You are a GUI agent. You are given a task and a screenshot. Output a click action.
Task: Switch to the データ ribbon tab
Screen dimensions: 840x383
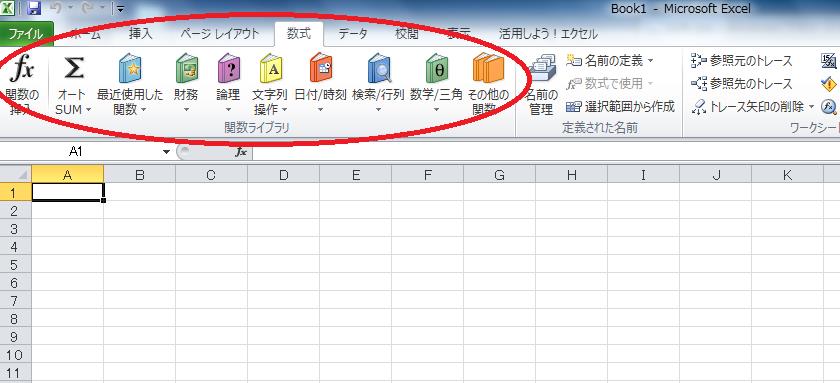pos(353,34)
